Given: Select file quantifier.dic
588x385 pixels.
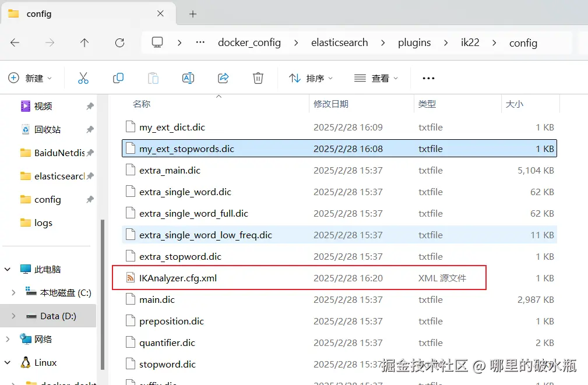Looking at the screenshot, I should coord(339,342).
